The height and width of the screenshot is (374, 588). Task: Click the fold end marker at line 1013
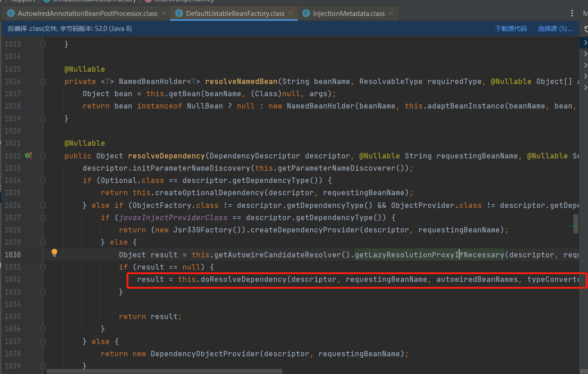tap(43, 44)
